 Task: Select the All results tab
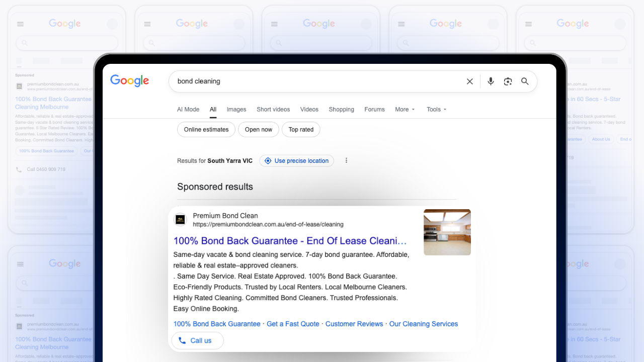(x=213, y=109)
